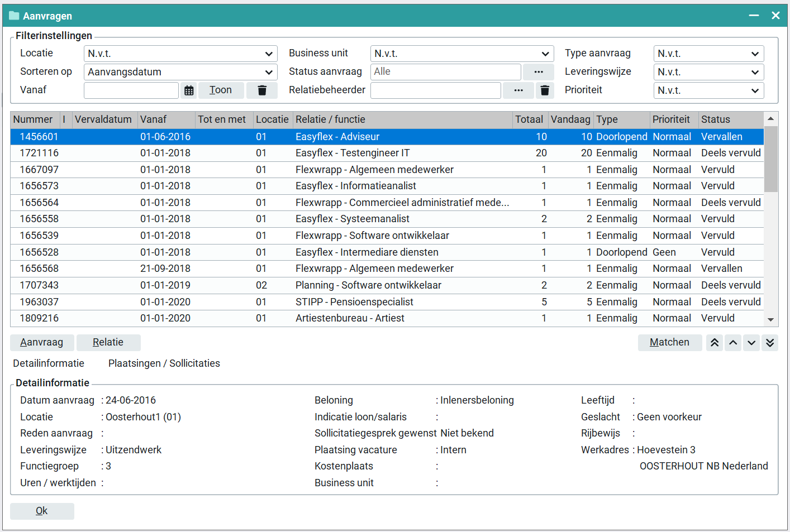
Task: Open the Sorteren op dropdown
Action: click(x=180, y=72)
